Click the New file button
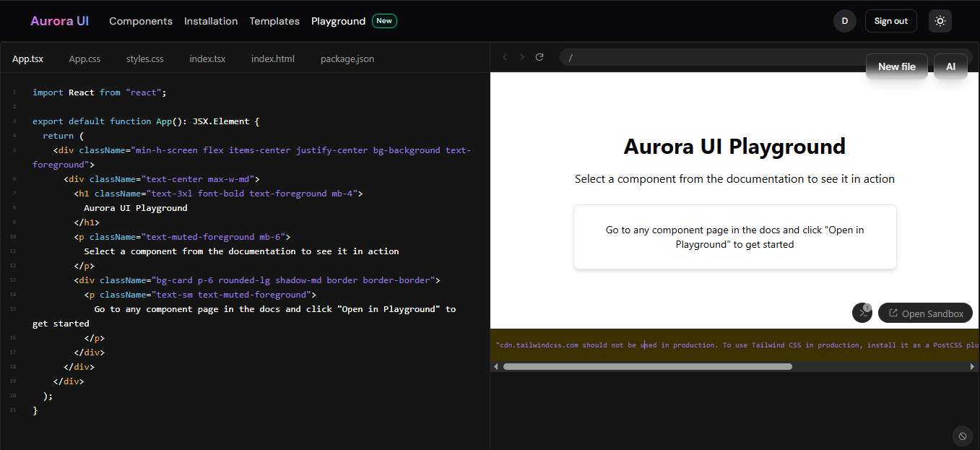Viewport: 980px width, 450px height. coord(897,66)
